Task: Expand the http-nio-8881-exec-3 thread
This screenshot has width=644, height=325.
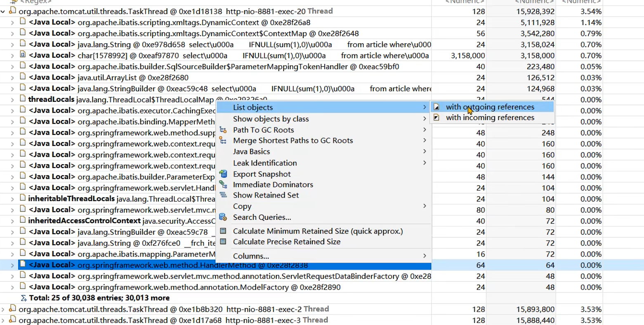Action: coord(3,320)
